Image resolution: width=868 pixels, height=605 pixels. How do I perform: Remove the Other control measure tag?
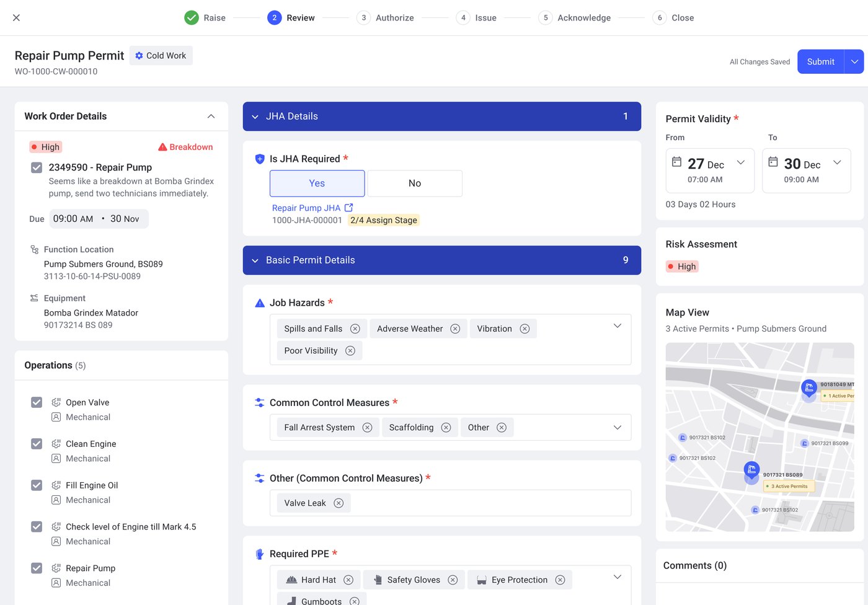coord(502,428)
